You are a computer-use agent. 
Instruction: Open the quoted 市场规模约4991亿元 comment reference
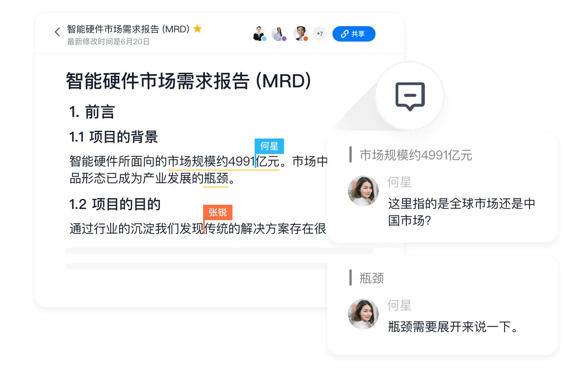pos(416,155)
